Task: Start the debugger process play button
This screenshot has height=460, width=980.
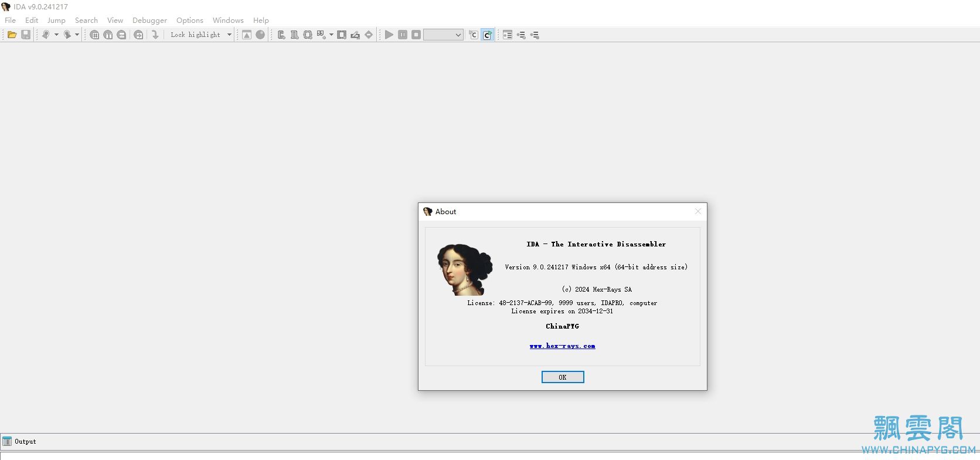Action: coord(389,35)
